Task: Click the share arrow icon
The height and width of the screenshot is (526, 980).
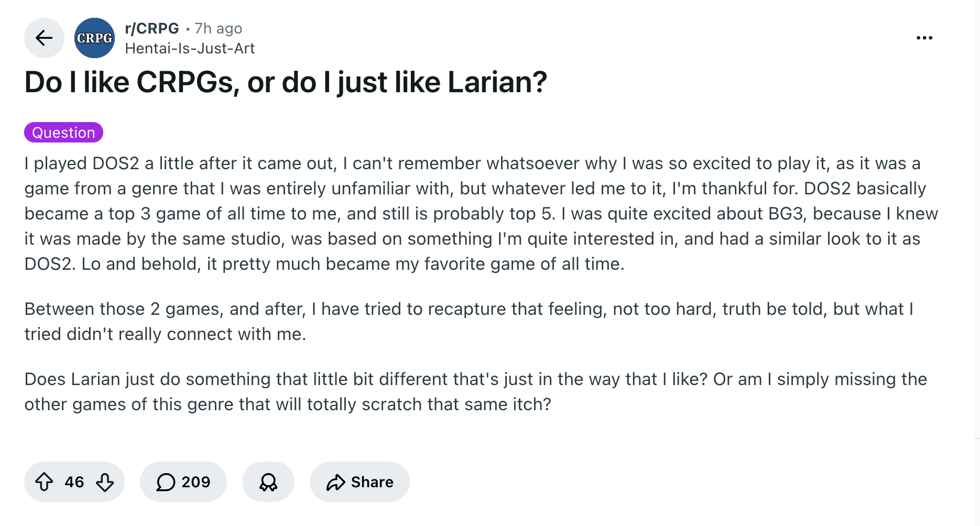Action: tap(335, 481)
